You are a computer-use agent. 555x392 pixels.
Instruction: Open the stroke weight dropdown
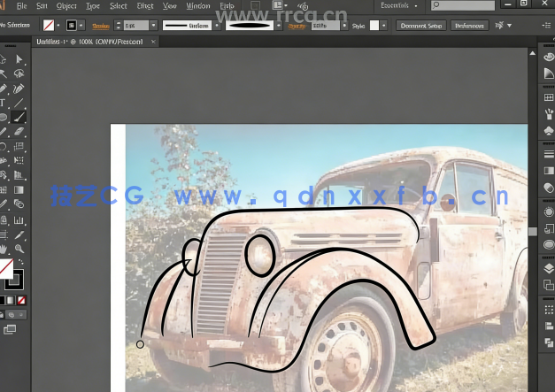(153, 26)
